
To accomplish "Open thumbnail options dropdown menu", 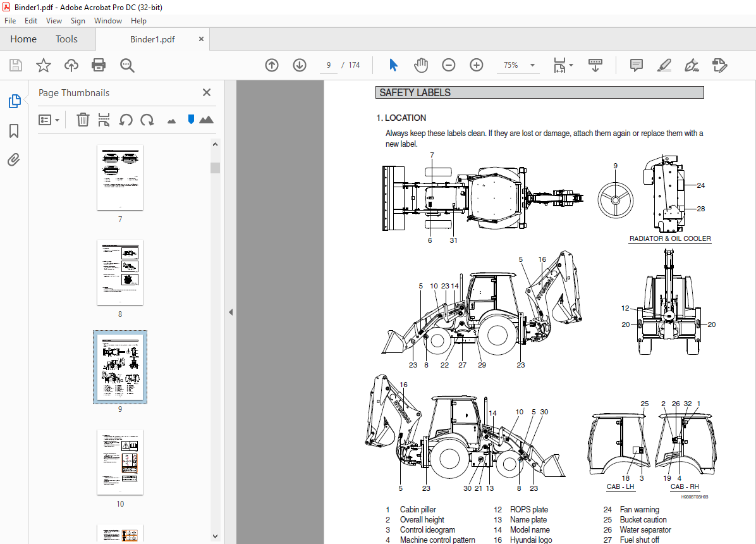I will tap(49, 120).
